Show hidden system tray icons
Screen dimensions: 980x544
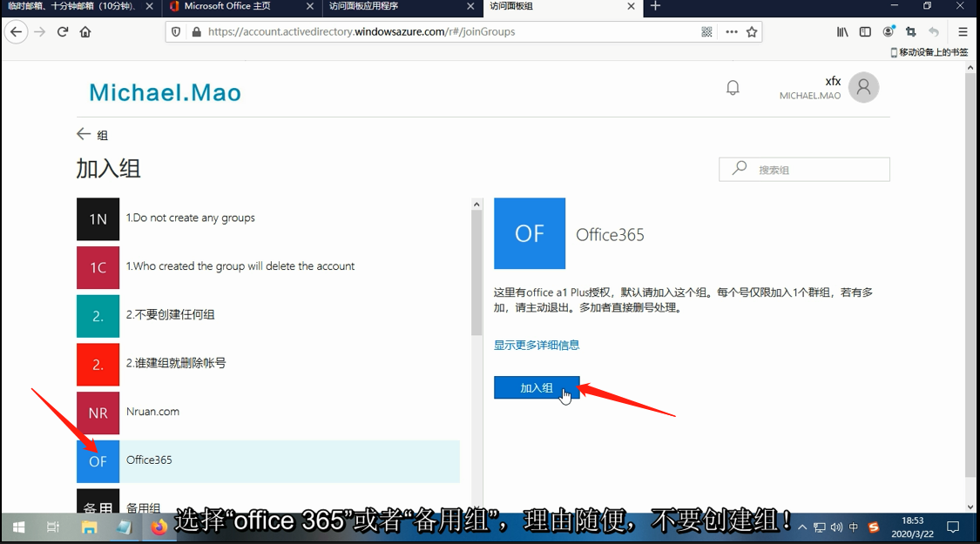point(802,527)
